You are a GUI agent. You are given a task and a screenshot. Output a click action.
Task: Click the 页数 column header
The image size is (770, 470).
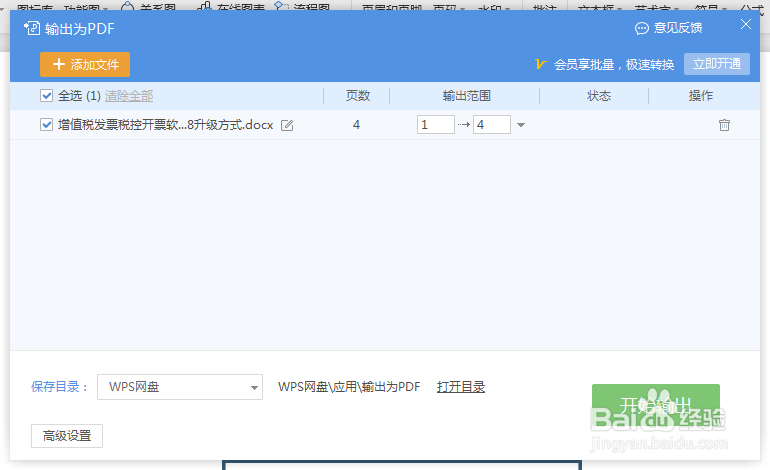pos(358,96)
